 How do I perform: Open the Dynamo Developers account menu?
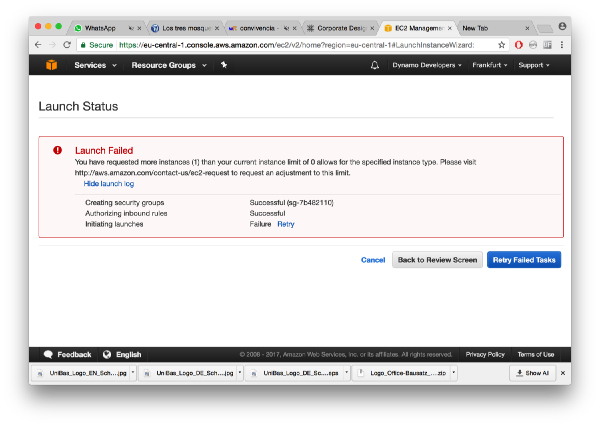pyautogui.click(x=427, y=65)
